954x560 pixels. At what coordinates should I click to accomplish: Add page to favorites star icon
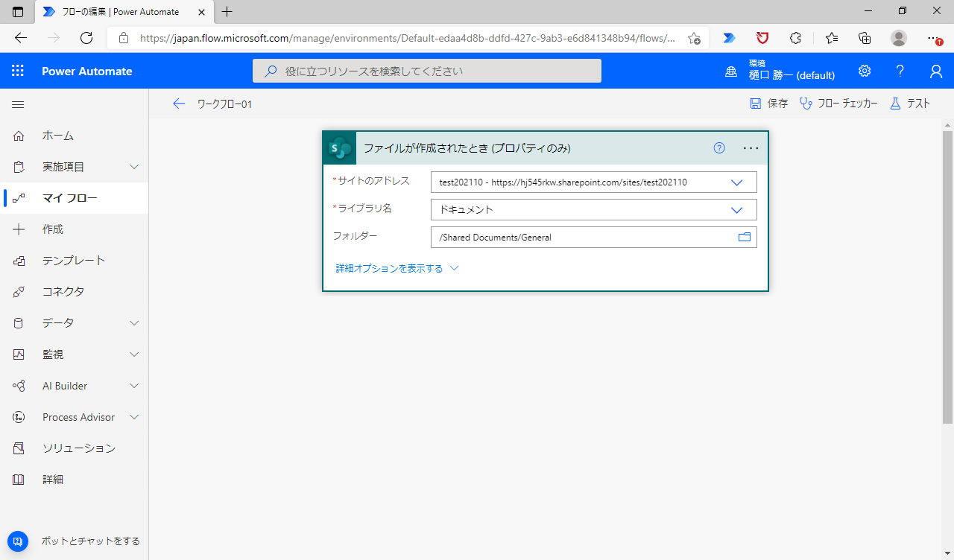[694, 38]
